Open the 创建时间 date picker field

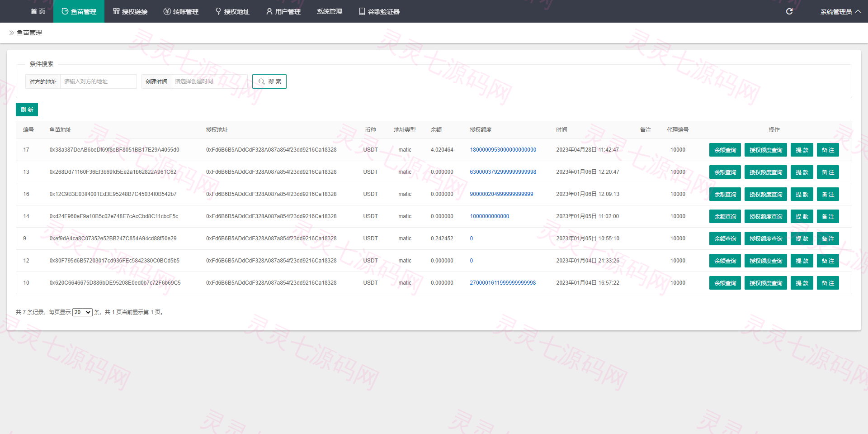pyautogui.click(x=209, y=81)
